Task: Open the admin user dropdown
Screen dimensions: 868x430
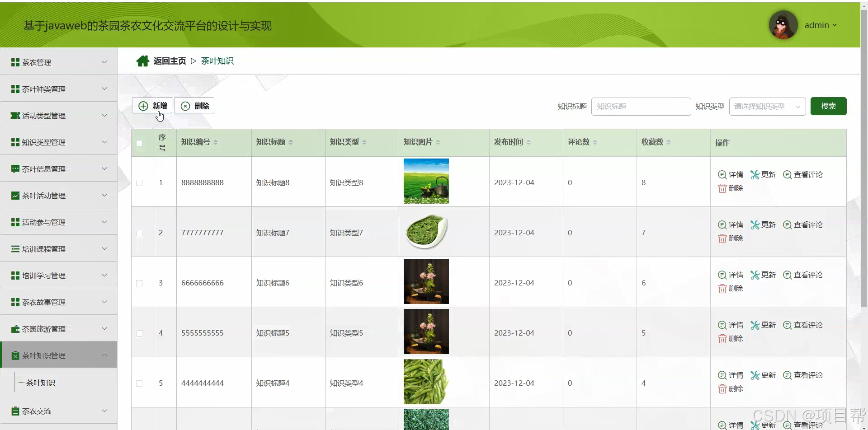Action: [821, 25]
